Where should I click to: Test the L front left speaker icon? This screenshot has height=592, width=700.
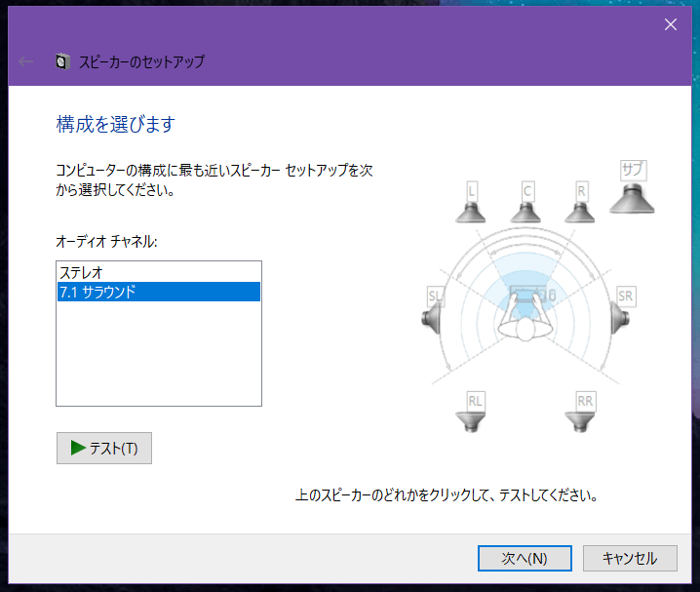pyautogui.click(x=471, y=212)
